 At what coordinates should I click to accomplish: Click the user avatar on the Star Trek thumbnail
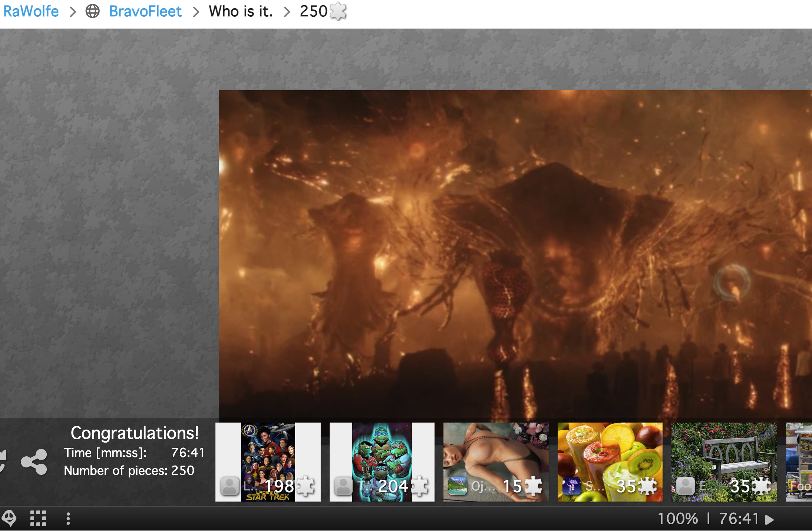(x=230, y=486)
